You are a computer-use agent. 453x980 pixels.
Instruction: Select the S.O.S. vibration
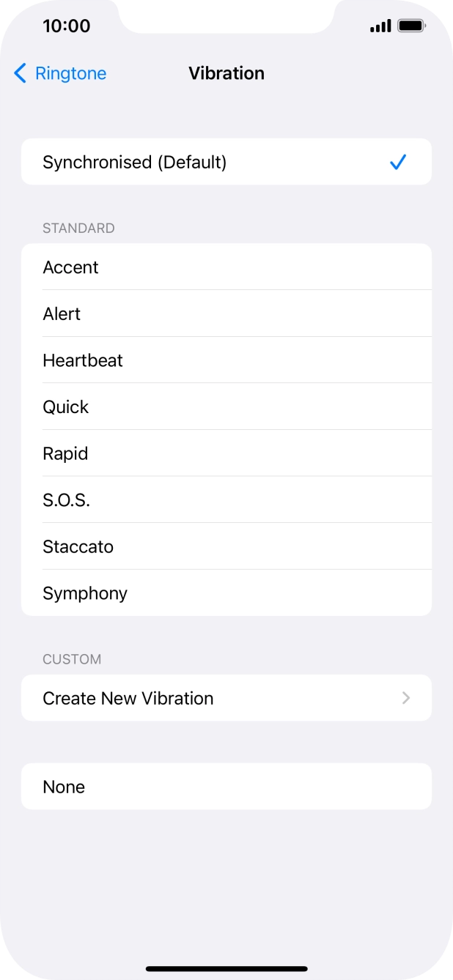(x=66, y=500)
